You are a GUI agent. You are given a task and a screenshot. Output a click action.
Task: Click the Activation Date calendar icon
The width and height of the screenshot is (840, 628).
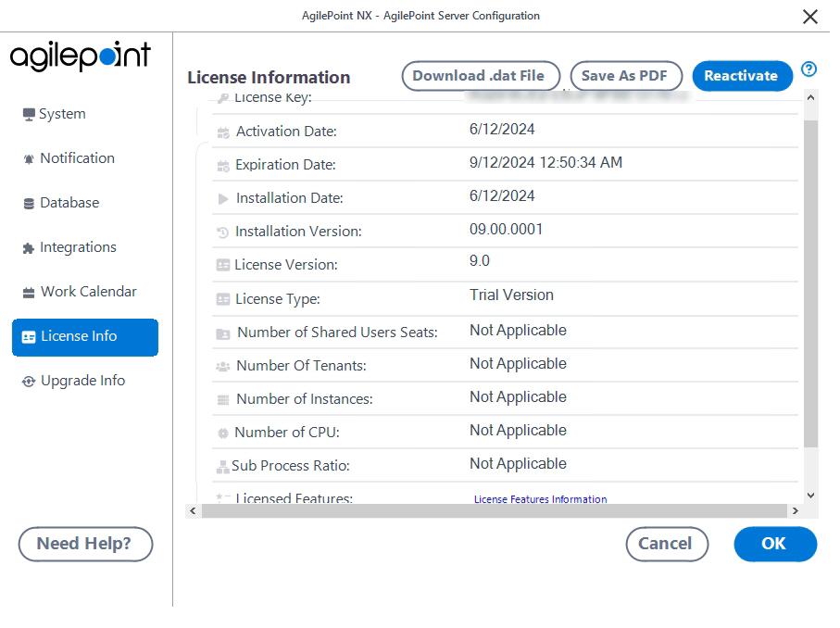[223, 132]
